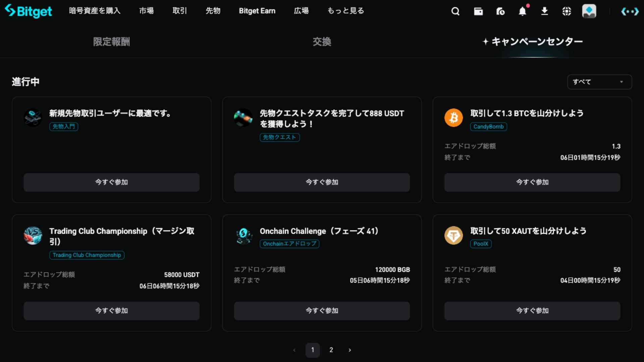
Task: Click the app download icon
Action: point(544,11)
